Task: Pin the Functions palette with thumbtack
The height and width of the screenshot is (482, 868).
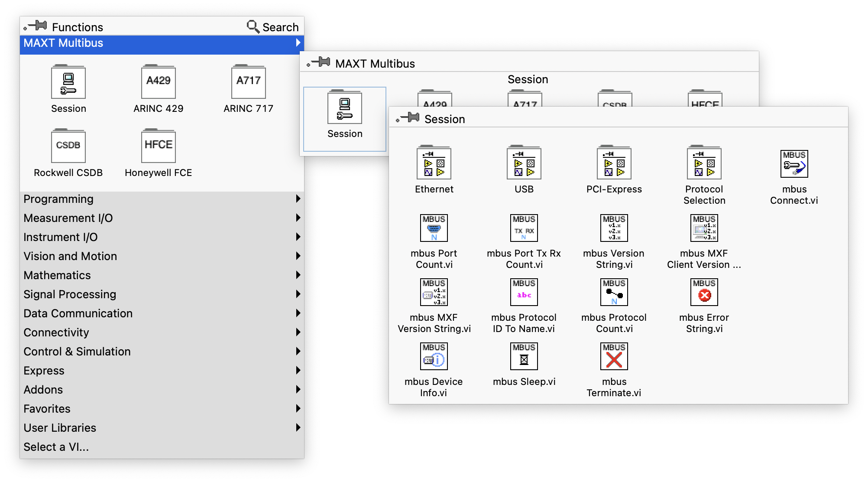Action: click(36, 26)
